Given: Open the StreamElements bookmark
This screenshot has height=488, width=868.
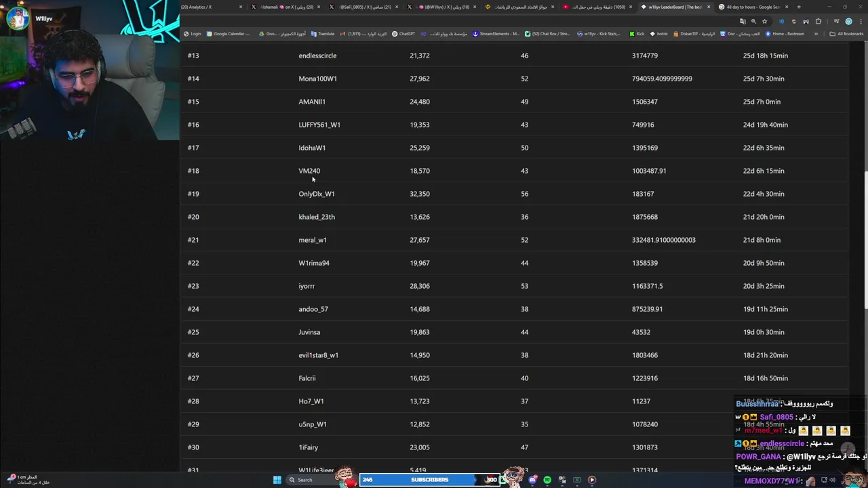Looking at the screenshot, I should 496,34.
